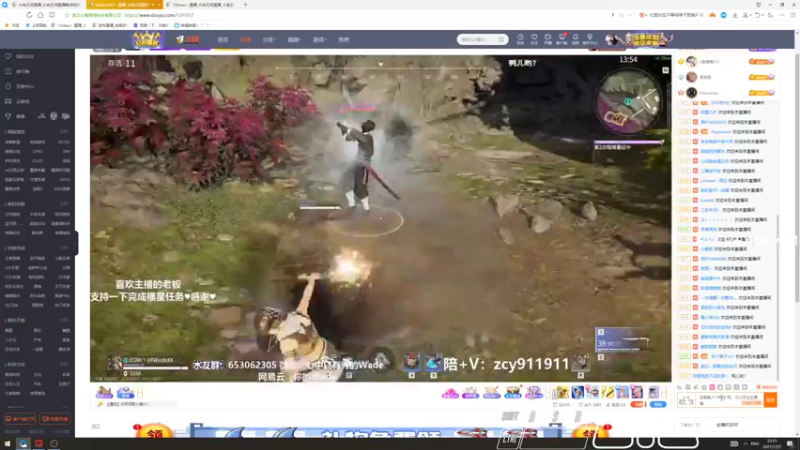This screenshot has height=450, width=800.
Task: Open dropdown arrow on the active orange tab
Action: coord(153,5)
